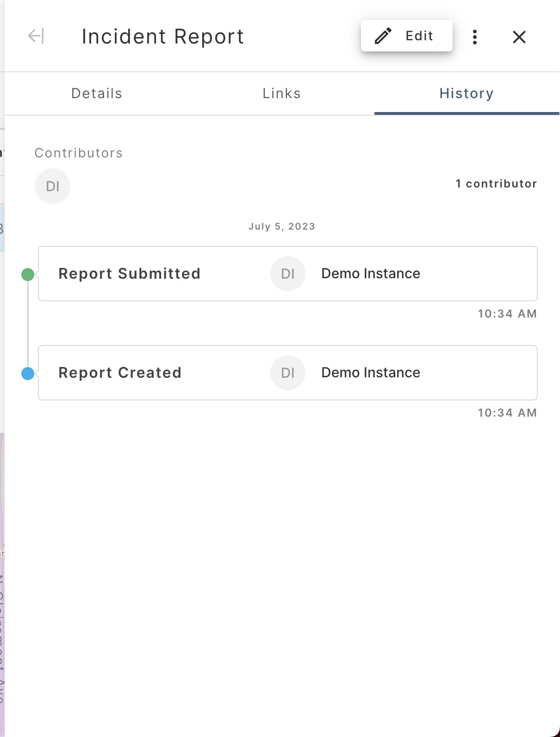Close the Incident Report panel
The height and width of the screenshot is (737, 560).
pyautogui.click(x=519, y=37)
